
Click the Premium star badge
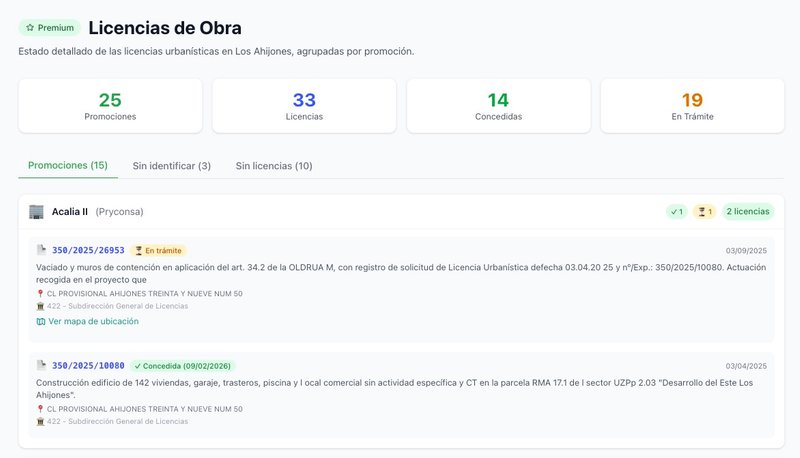click(x=49, y=28)
